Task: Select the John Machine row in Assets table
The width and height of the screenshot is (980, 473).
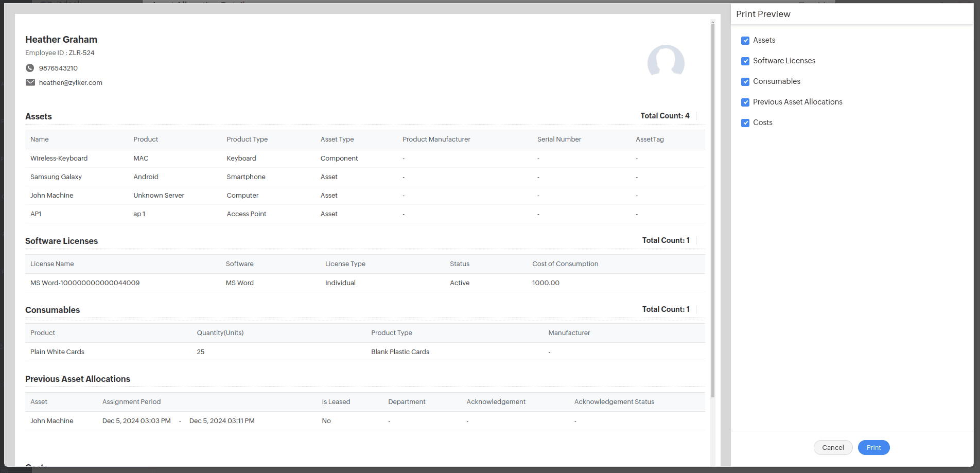Action: (x=365, y=196)
